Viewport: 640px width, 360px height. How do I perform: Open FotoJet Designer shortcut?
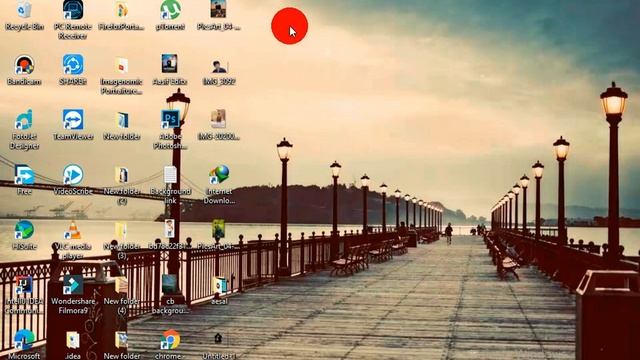coord(24,120)
